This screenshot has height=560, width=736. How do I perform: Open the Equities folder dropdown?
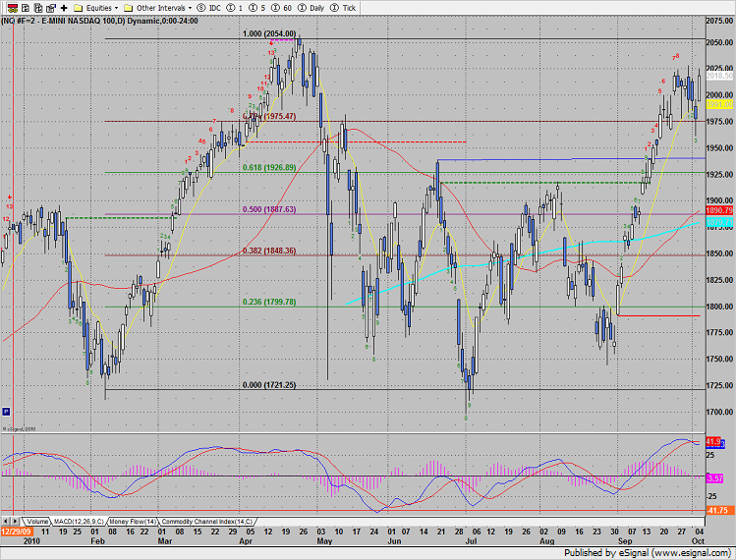[96, 8]
